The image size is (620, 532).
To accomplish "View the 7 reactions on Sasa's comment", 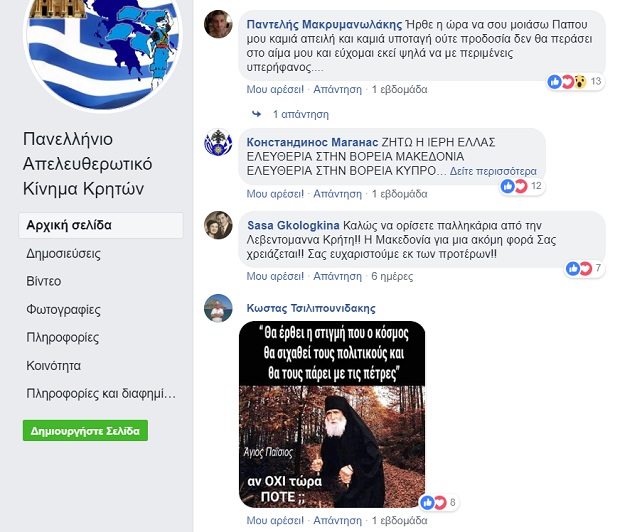I will click(x=584, y=269).
